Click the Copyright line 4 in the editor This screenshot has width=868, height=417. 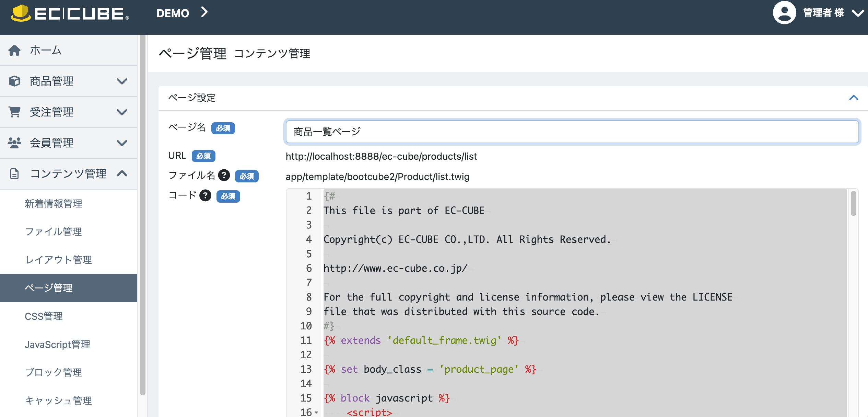click(x=467, y=239)
